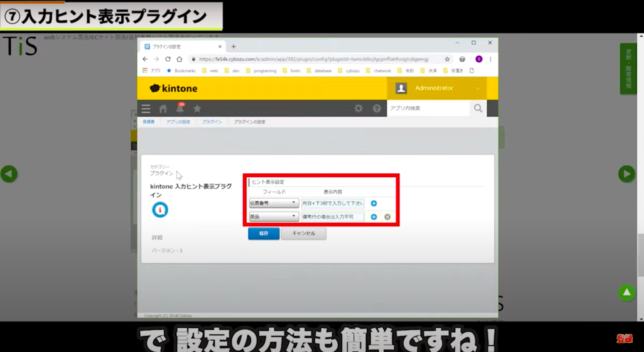Open the cybozu bookmarks folder
The width and height of the screenshot is (644, 352).
pos(349,71)
